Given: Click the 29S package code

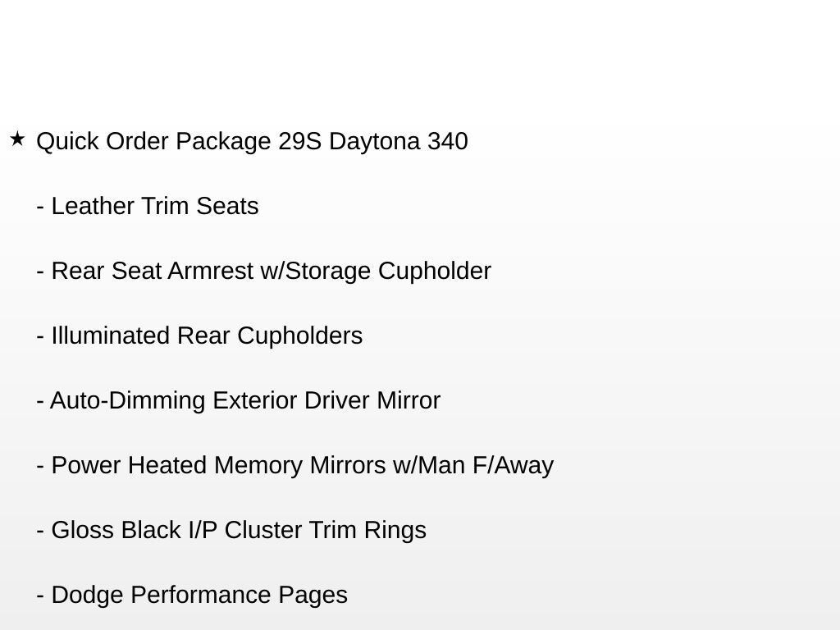Looking at the screenshot, I should 299,142.
